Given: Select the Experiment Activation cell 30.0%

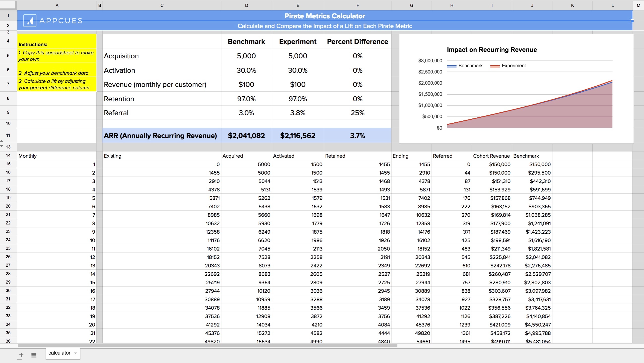Looking at the screenshot, I should (298, 70).
